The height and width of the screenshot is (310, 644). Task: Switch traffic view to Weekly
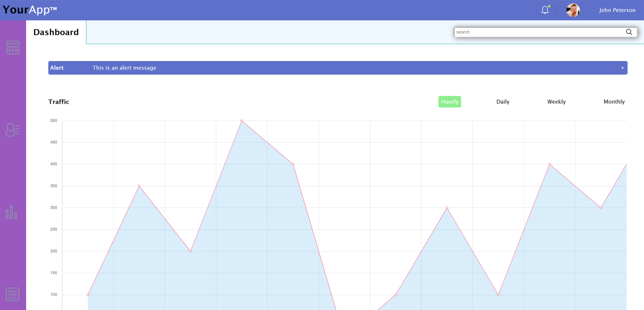click(x=556, y=102)
